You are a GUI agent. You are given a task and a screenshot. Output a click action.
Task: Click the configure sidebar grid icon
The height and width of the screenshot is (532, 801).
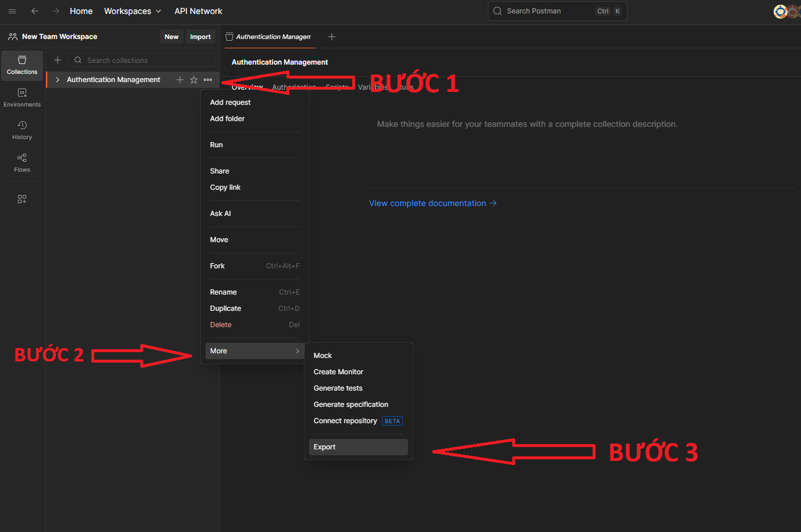[x=22, y=199]
